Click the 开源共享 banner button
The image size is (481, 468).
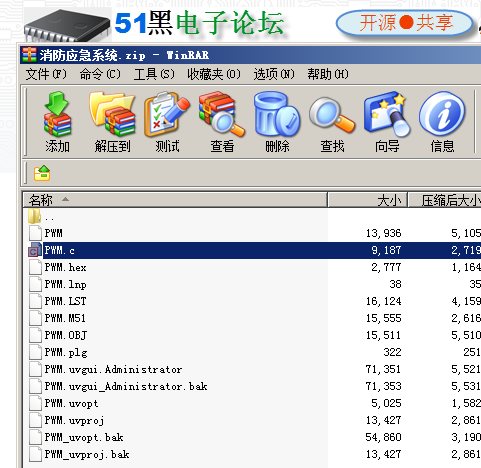(405, 23)
